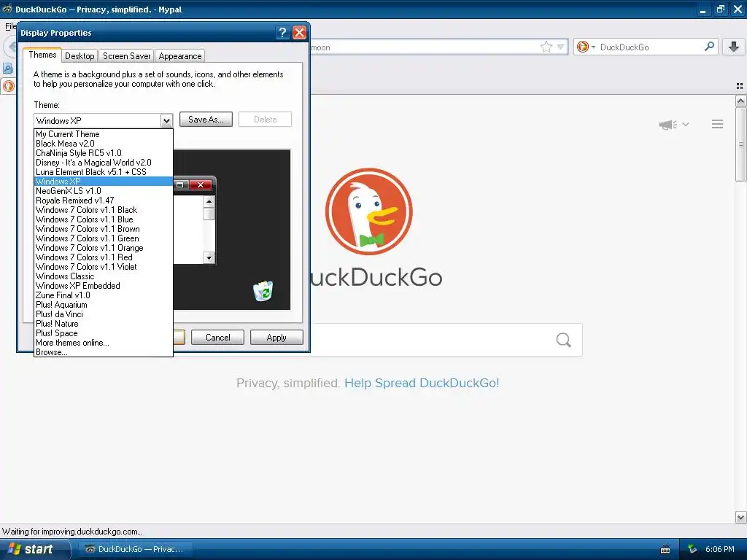
Task: Click the pinned DuckDuckGo tab icon
Action: [x=9, y=86]
